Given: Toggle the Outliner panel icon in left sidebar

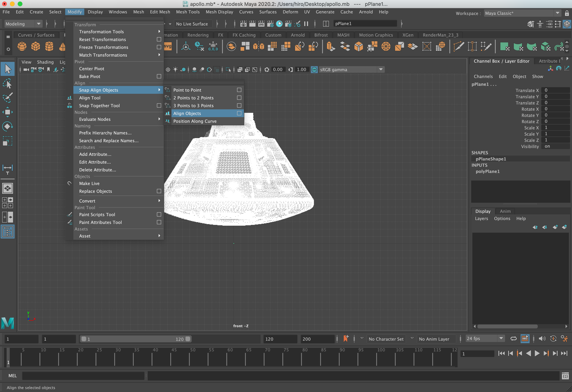Looking at the screenshot, I should [x=8, y=231].
